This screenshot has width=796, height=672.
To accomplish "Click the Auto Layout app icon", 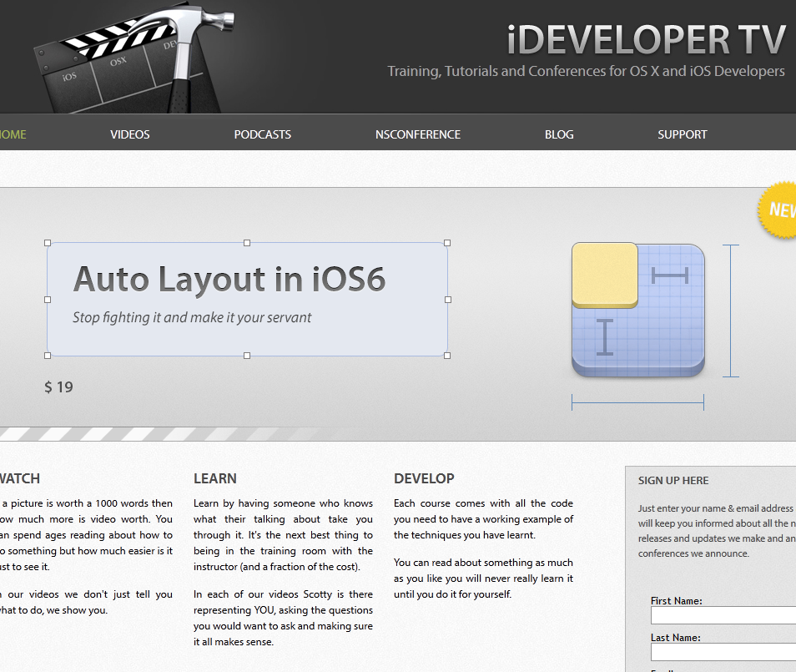I will click(638, 310).
